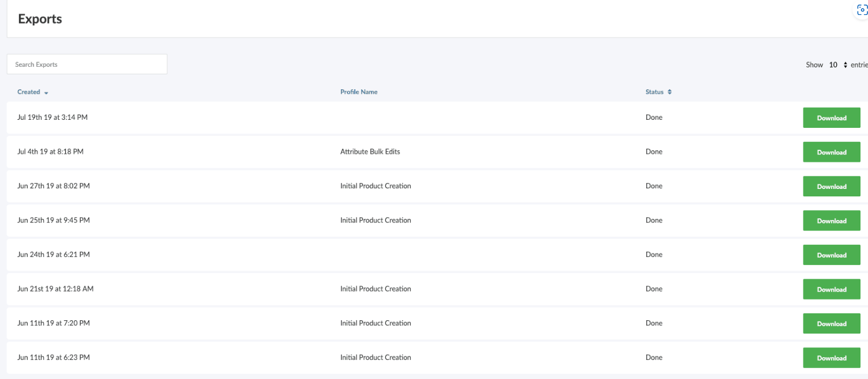Image resolution: width=868 pixels, height=379 pixels.
Task: Click the Exports page heading
Action: point(40,19)
